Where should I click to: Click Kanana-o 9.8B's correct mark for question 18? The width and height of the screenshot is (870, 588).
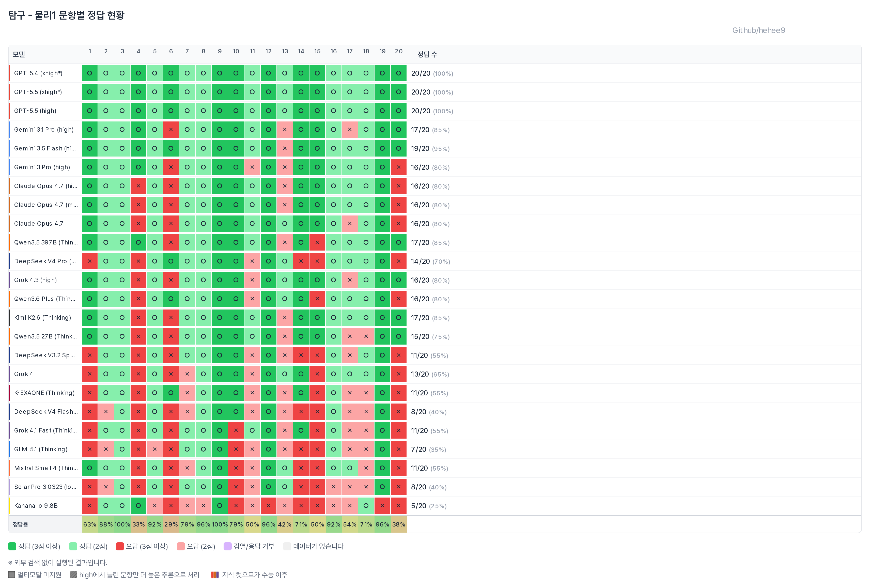[x=366, y=506]
